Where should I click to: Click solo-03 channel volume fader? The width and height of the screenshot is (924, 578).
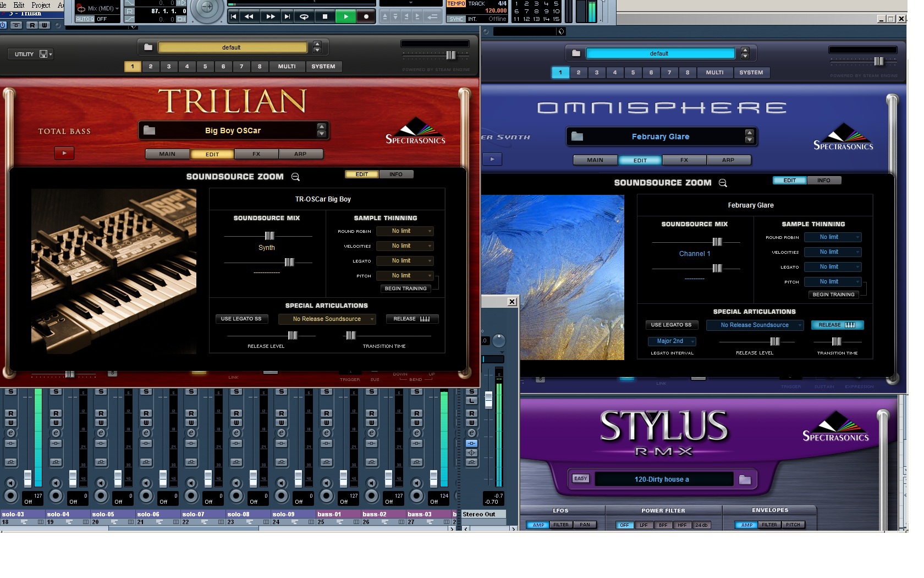click(28, 478)
